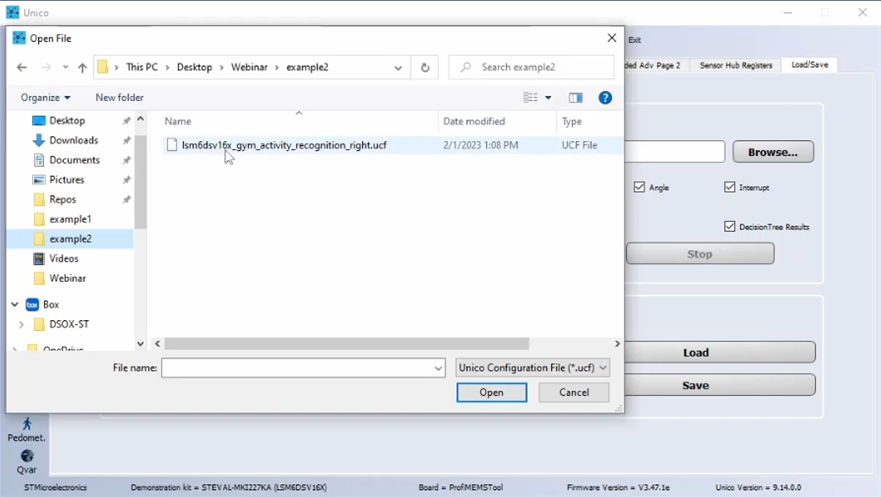Open the Unico Configuration File type dropdown

[x=532, y=368]
